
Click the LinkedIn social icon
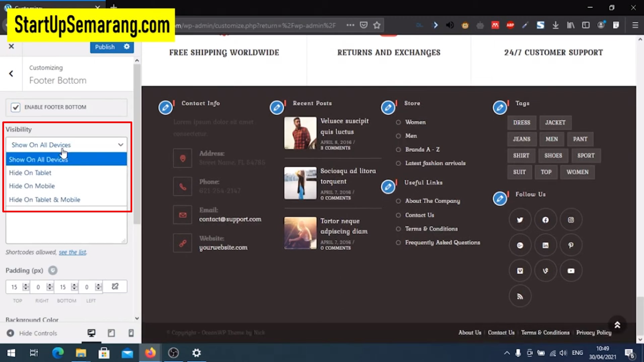click(545, 245)
